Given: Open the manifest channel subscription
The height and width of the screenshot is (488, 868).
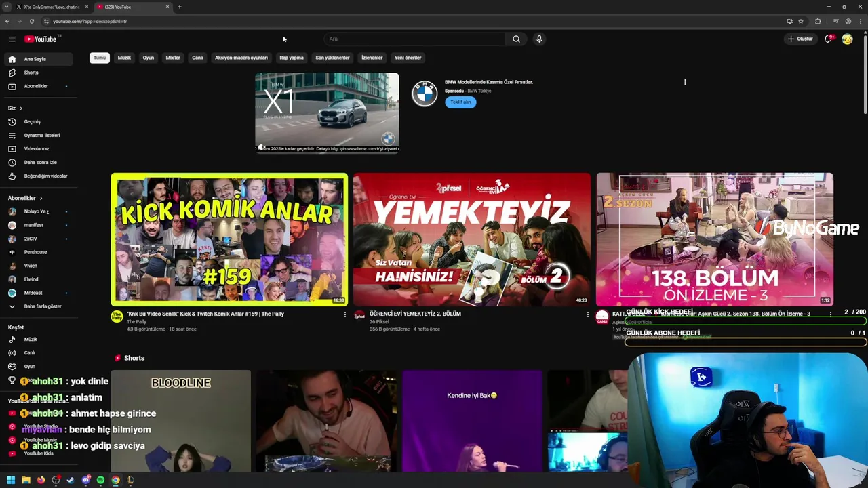Looking at the screenshot, I should 38,225.
